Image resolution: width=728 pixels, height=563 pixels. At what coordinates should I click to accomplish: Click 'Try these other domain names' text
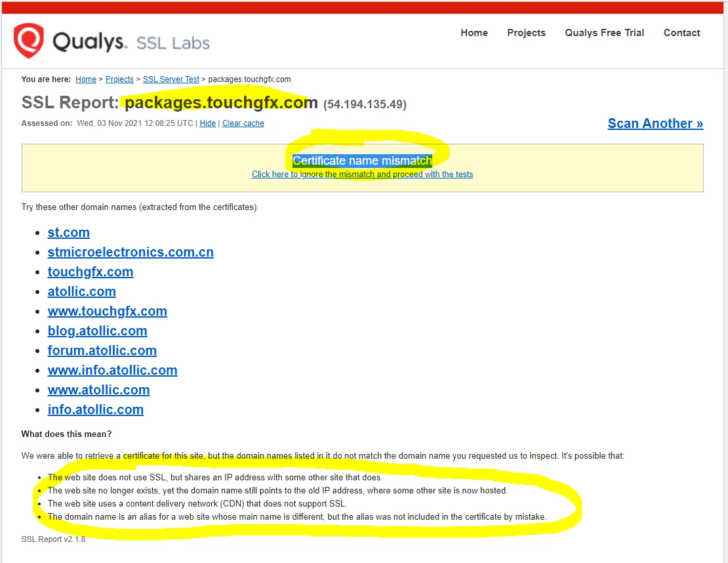tap(140, 207)
